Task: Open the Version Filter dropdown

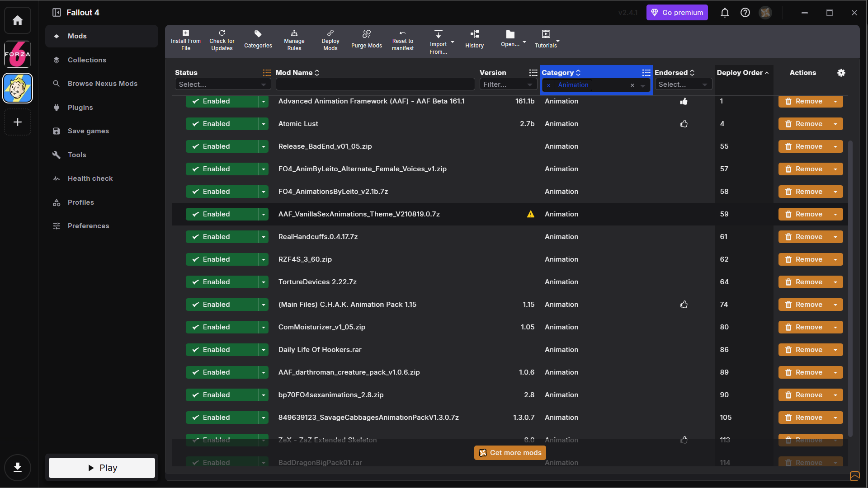Action: pos(508,84)
